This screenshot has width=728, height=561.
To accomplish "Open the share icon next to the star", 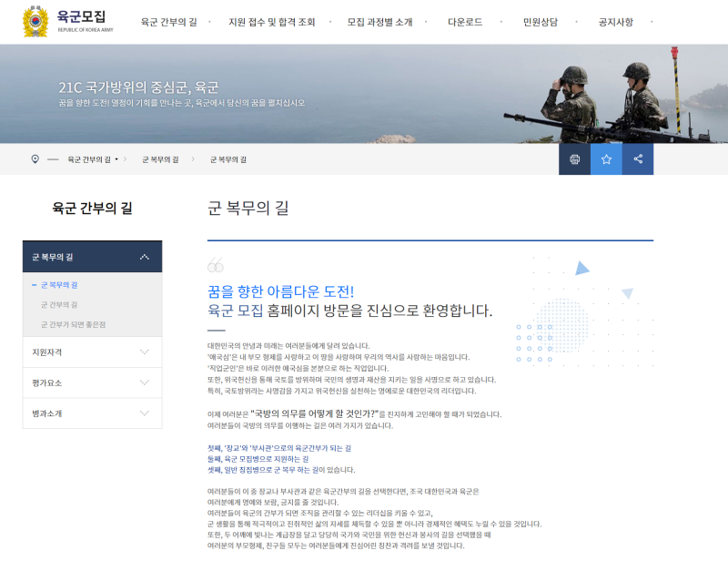I will [x=638, y=158].
